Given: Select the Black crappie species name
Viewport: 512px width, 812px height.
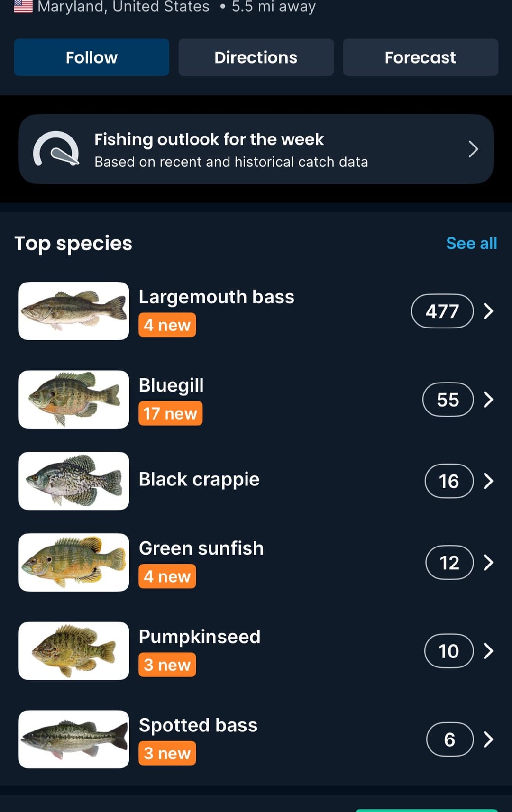Looking at the screenshot, I should 199,479.
